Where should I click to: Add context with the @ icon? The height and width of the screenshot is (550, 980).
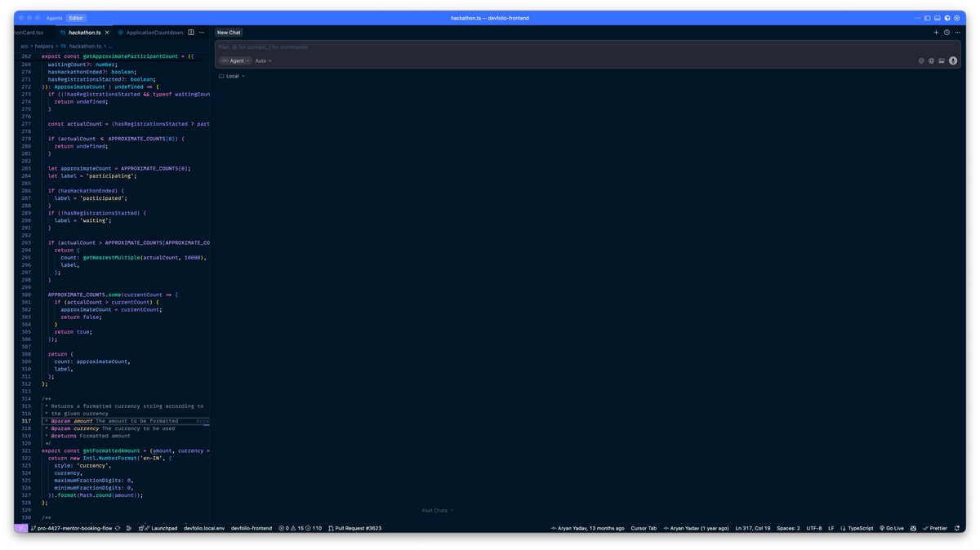(921, 61)
